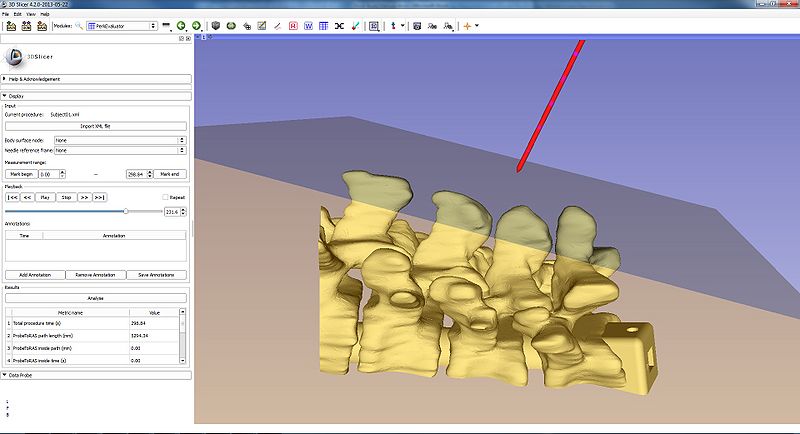Click the Save Data toolbar icon
The height and width of the screenshot is (434, 800).
point(43,25)
